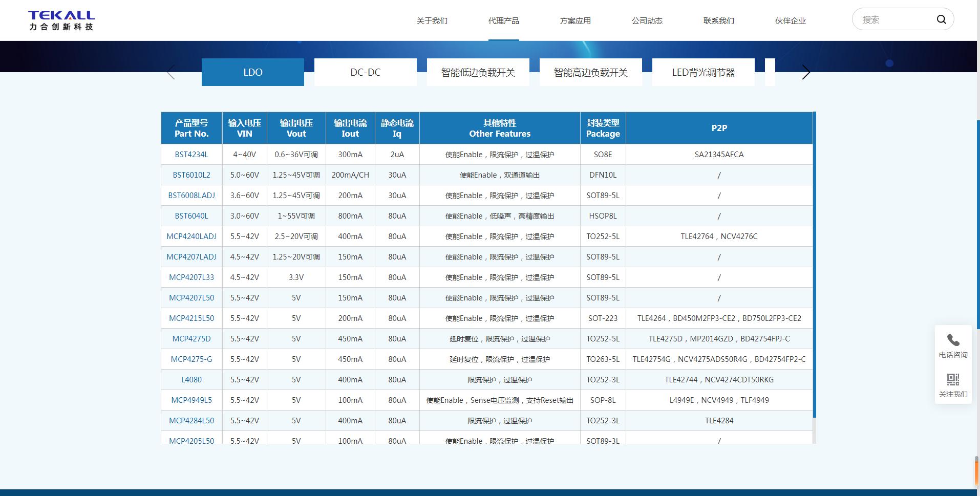This screenshot has width=980, height=496.
Task: Open MCP4207LADJ part link
Action: [x=191, y=256]
